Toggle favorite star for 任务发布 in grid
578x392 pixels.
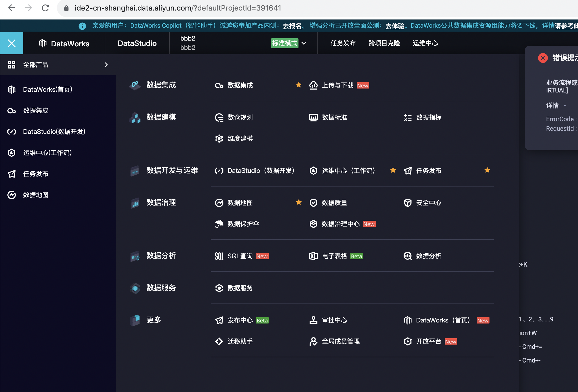pos(487,170)
